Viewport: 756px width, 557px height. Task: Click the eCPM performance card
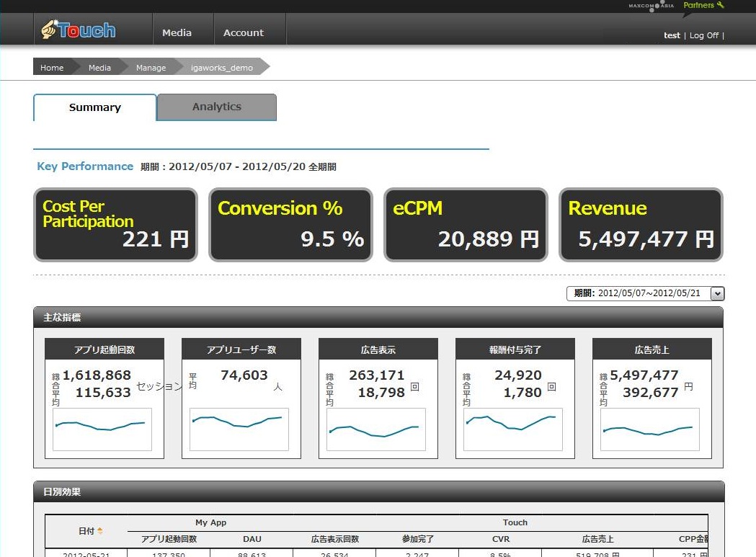click(466, 225)
